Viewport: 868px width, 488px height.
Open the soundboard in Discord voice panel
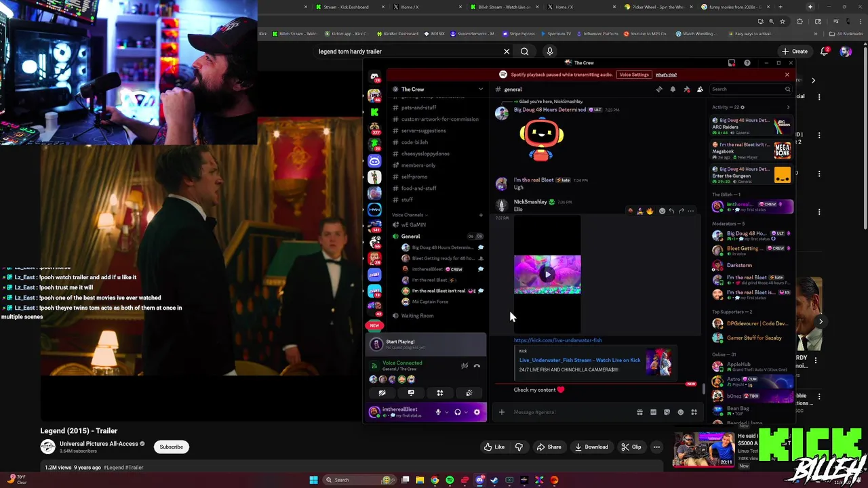coord(469,392)
